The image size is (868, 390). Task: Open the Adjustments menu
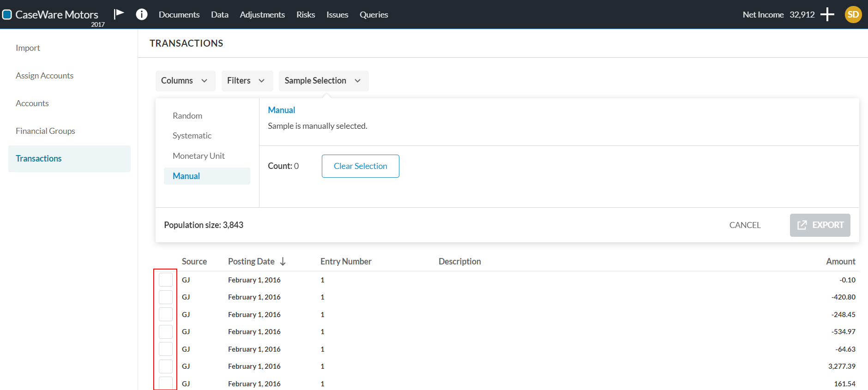pos(262,15)
